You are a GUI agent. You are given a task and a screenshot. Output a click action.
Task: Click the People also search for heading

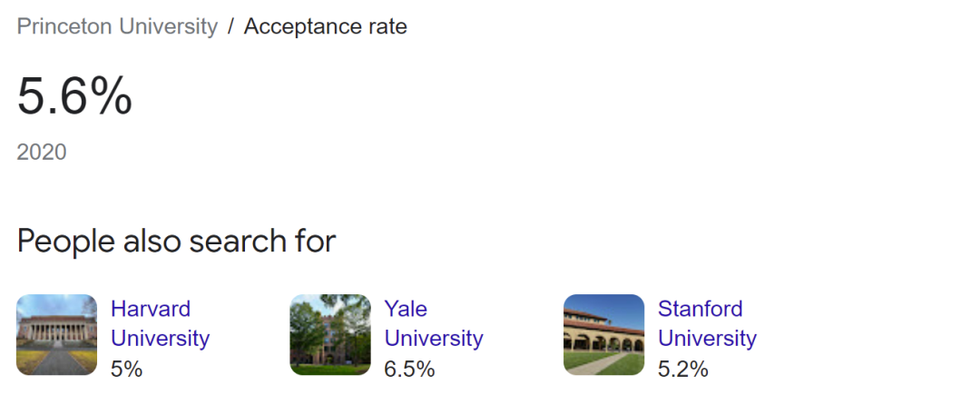(x=176, y=241)
